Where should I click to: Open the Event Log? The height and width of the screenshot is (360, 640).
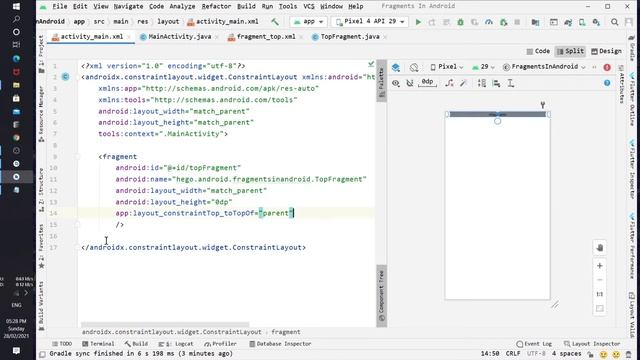tap(534, 344)
